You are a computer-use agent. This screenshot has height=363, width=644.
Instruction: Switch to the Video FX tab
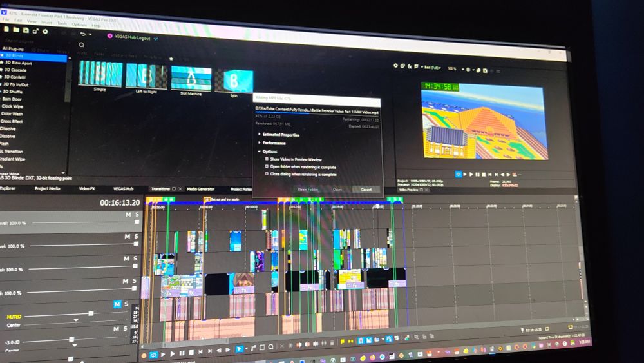coord(87,189)
